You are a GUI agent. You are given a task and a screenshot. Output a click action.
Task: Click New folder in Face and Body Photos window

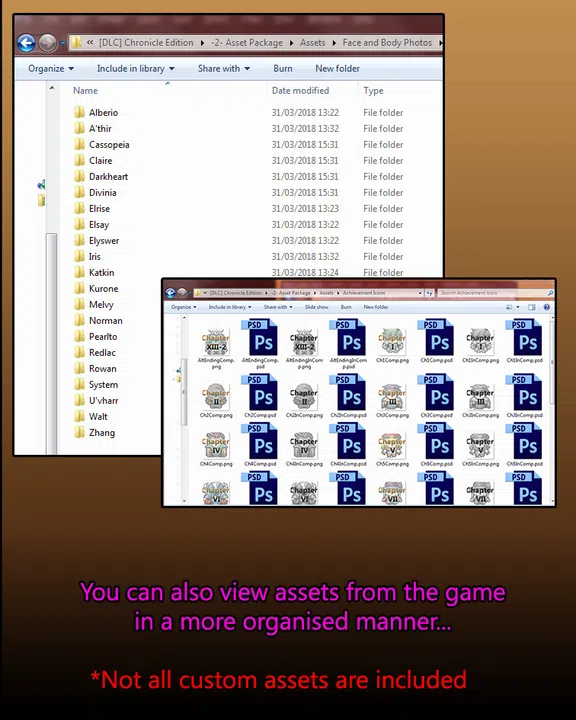[337, 68]
